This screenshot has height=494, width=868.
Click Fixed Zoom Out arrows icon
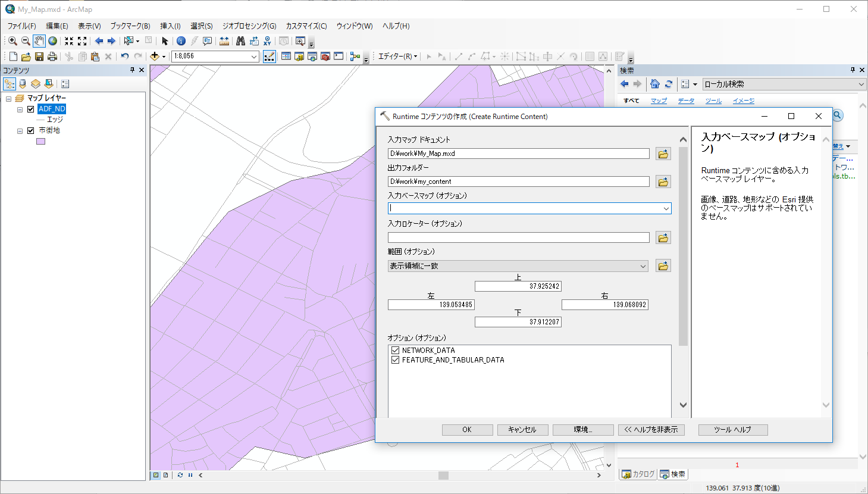(x=82, y=41)
